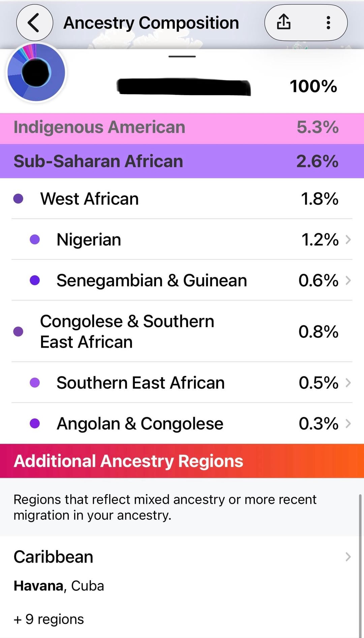The image size is (364, 638).
Task: Tap the sheet drag handle bar
Action: coord(182,56)
